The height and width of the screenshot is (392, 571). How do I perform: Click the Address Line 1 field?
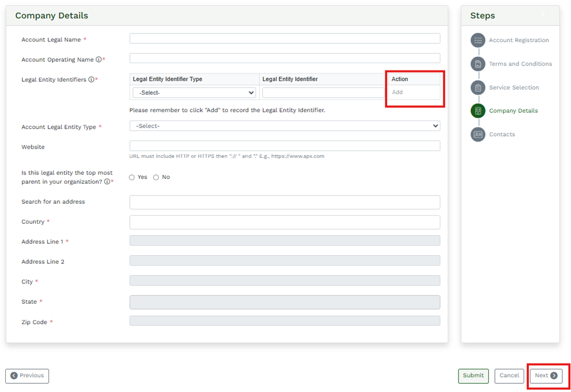[285, 240]
